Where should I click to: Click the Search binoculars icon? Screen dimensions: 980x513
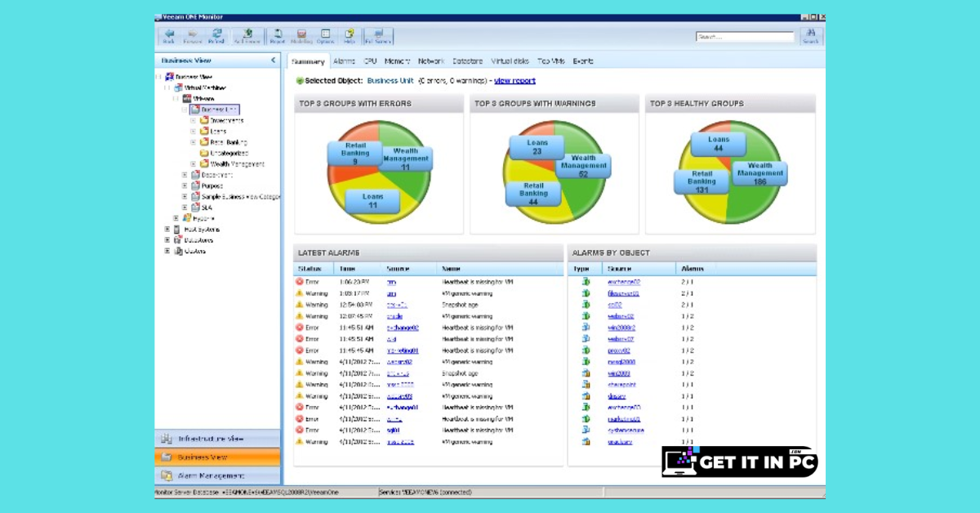[810, 34]
